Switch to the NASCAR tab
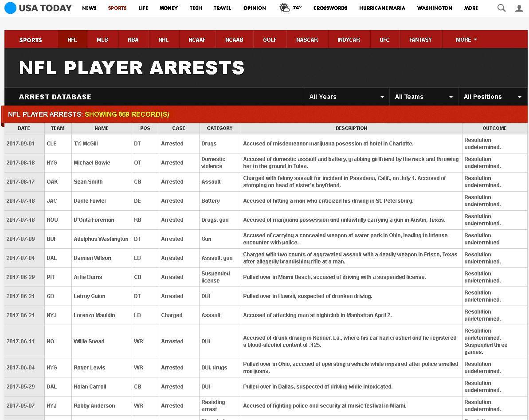This screenshot has width=529, height=420. click(307, 39)
